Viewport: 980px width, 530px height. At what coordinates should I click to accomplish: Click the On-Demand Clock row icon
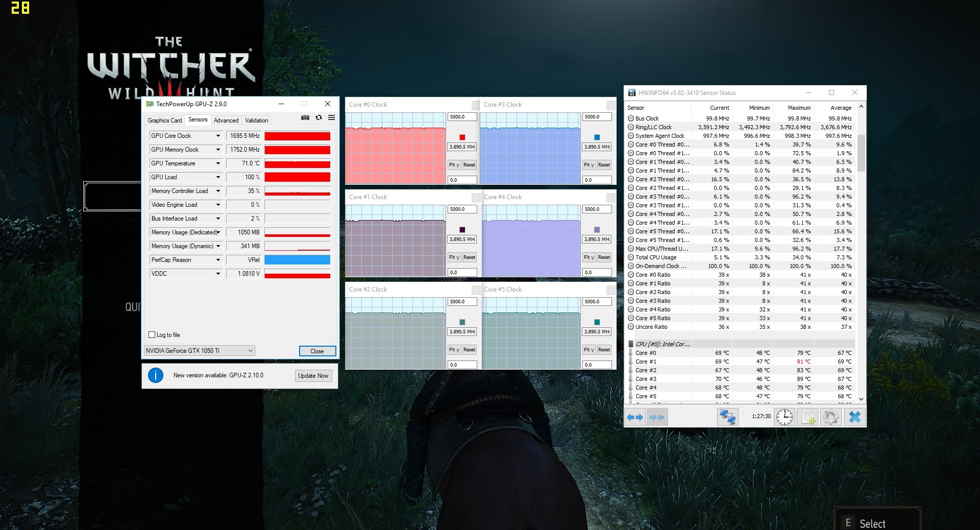pyautogui.click(x=631, y=266)
